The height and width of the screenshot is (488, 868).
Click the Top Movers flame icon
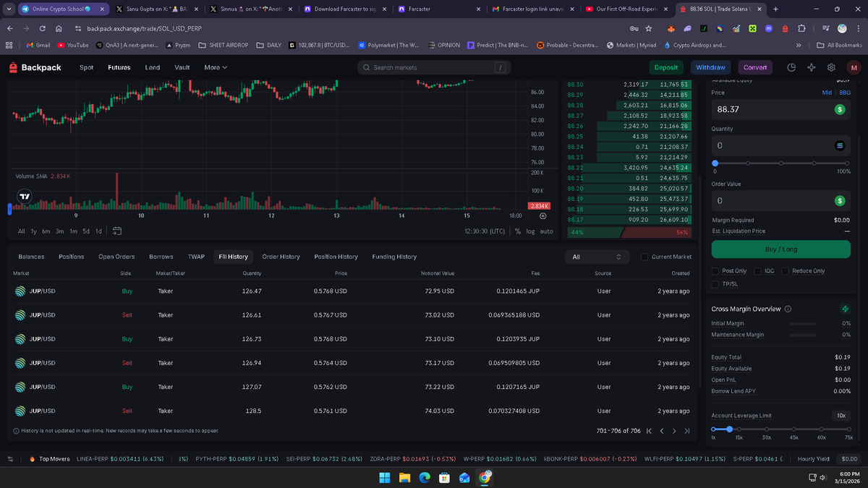point(32,459)
